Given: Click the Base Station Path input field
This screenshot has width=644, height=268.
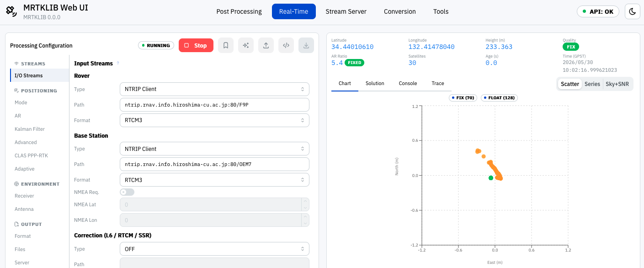Looking at the screenshot, I should pos(214,164).
